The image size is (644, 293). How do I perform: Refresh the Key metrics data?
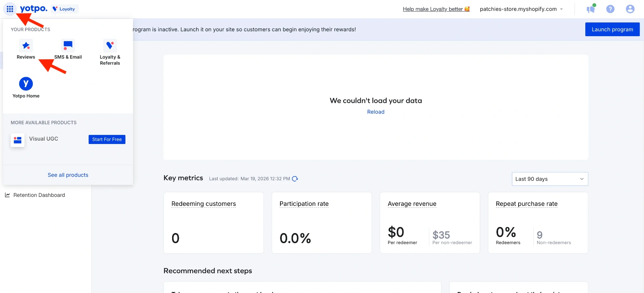click(295, 179)
